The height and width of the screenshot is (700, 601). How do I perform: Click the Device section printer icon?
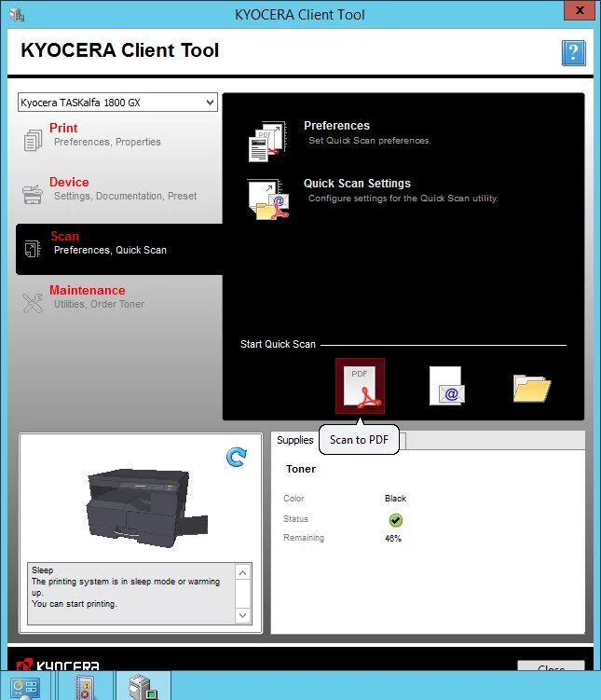(x=33, y=194)
